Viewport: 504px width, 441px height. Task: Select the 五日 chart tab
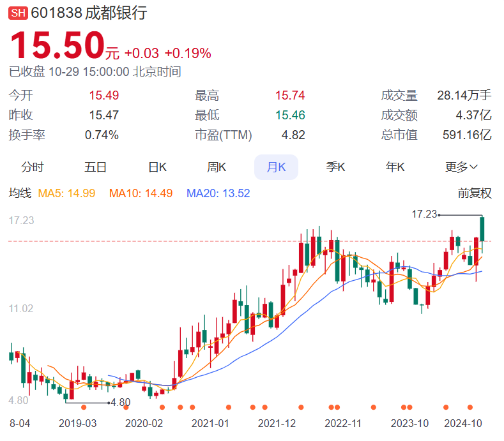coord(95,167)
